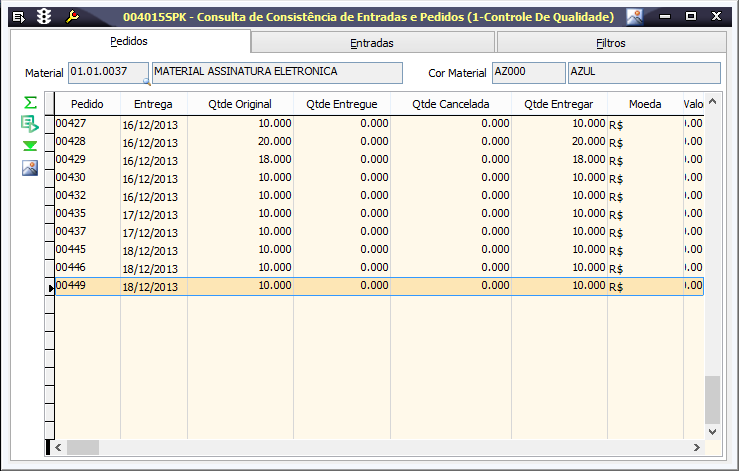The image size is (739, 471).
Task: Switch to the Entradas tab
Action: pos(372,43)
